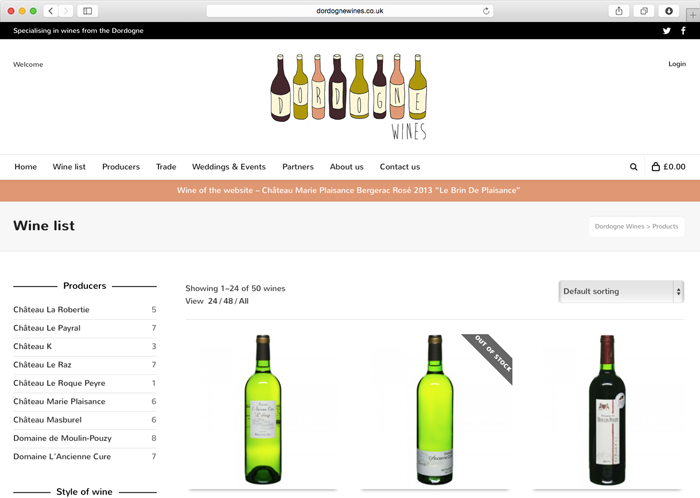Click the Style of wine heading
The height and width of the screenshot is (498, 700).
84,492
